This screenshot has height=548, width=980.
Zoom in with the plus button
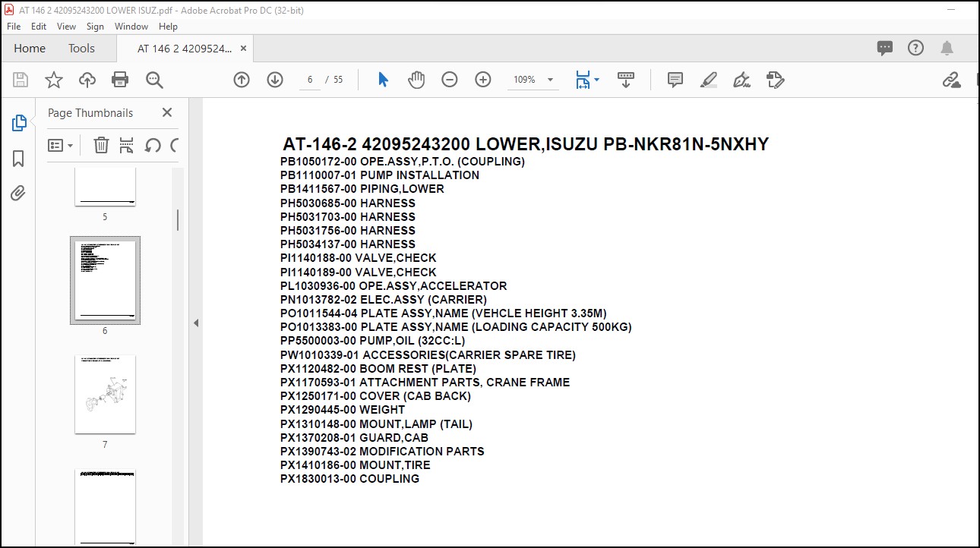pyautogui.click(x=483, y=80)
